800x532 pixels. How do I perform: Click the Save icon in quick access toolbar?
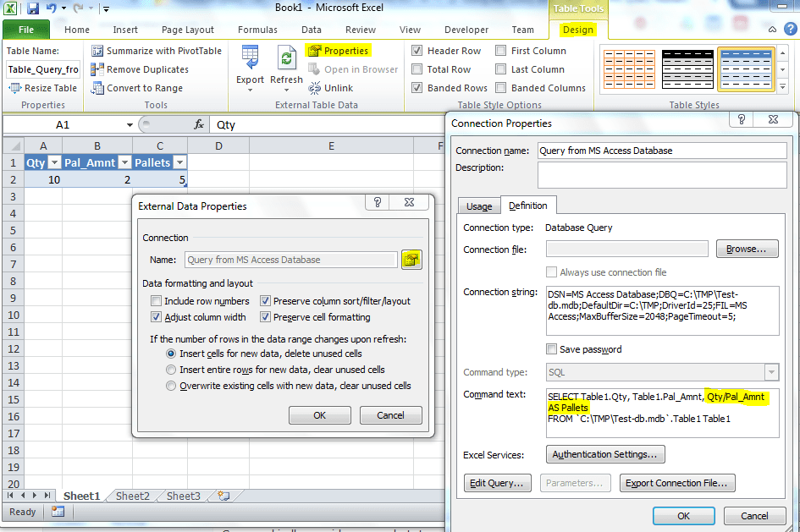point(33,8)
